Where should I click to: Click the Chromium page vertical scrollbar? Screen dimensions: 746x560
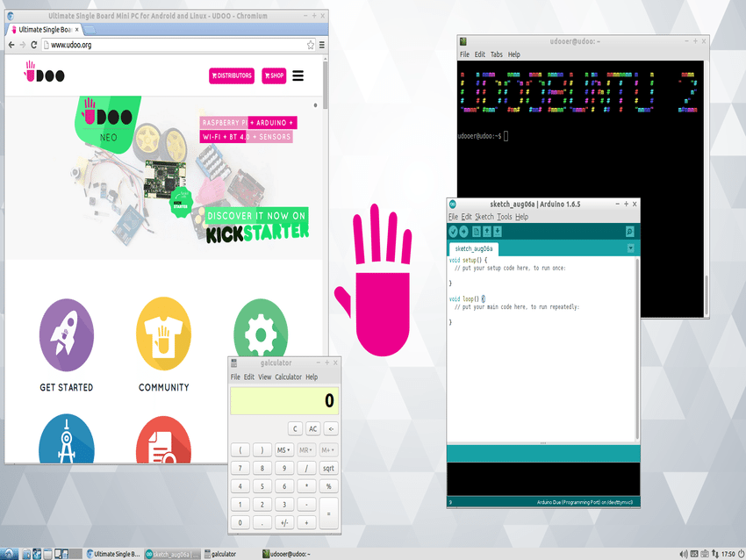tap(326, 83)
